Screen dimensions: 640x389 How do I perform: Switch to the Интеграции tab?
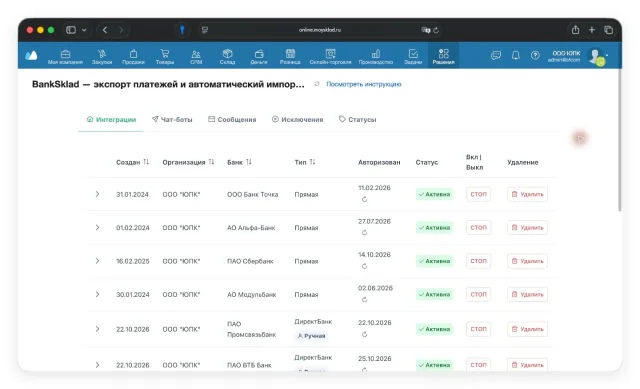click(x=111, y=120)
